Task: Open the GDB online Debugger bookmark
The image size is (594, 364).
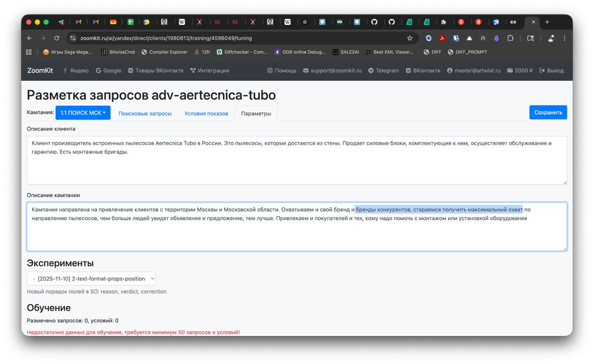Action: (x=300, y=52)
